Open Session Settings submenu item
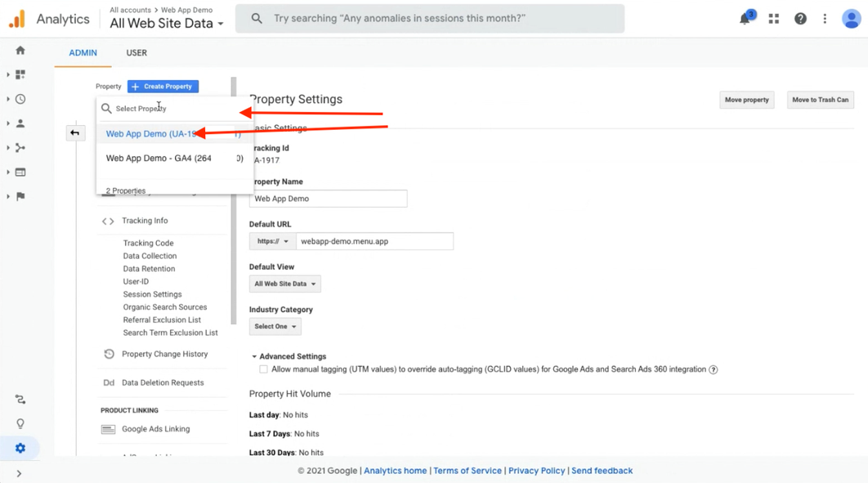This screenshot has width=868, height=483. pos(152,293)
